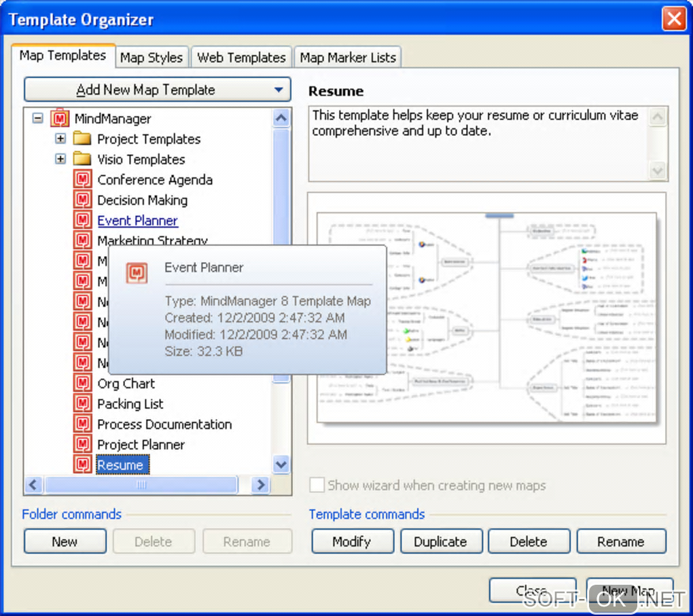Click the Process Documentation template icon
The height and width of the screenshot is (616, 693).
point(83,424)
